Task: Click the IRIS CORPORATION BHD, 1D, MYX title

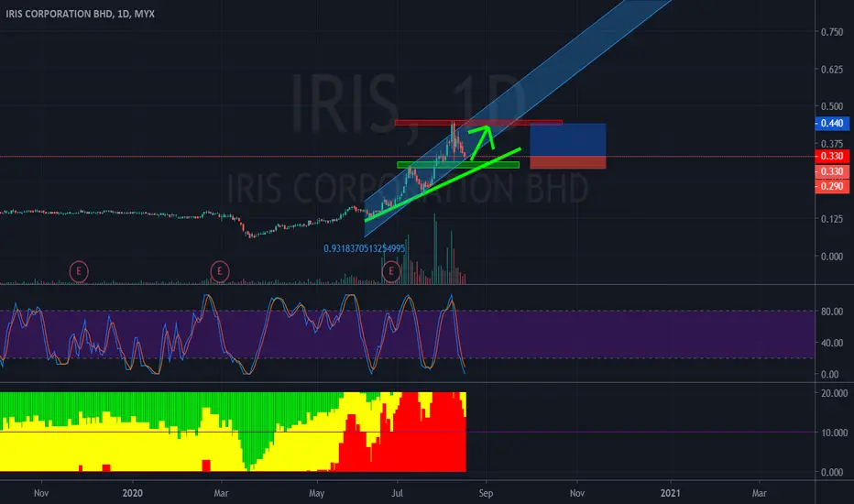Action: 80,14
